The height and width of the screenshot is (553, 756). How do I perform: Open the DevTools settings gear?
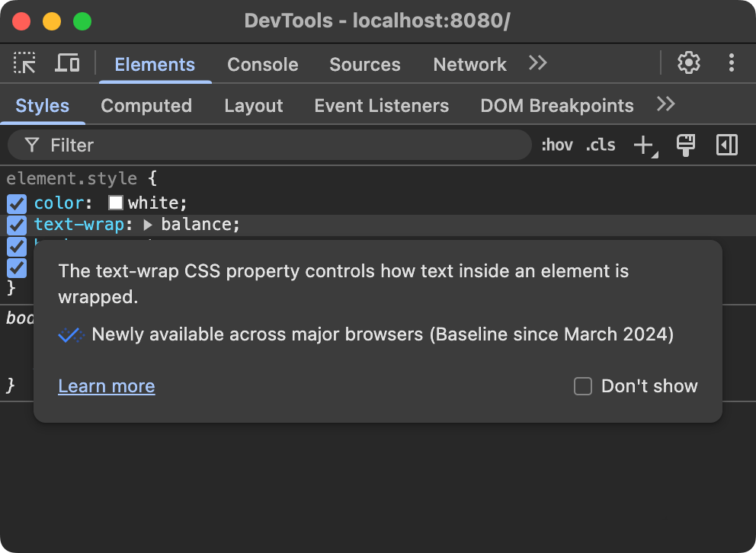pyautogui.click(x=688, y=64)
